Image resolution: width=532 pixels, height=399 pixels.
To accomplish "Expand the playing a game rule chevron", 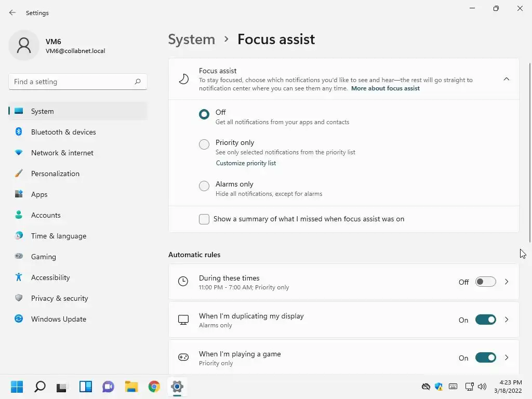I will (507, 357).
